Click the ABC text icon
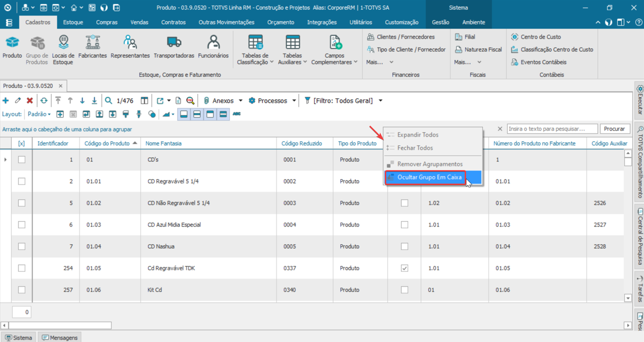This screenshot has height=342, width=644. tap(236, 114)
